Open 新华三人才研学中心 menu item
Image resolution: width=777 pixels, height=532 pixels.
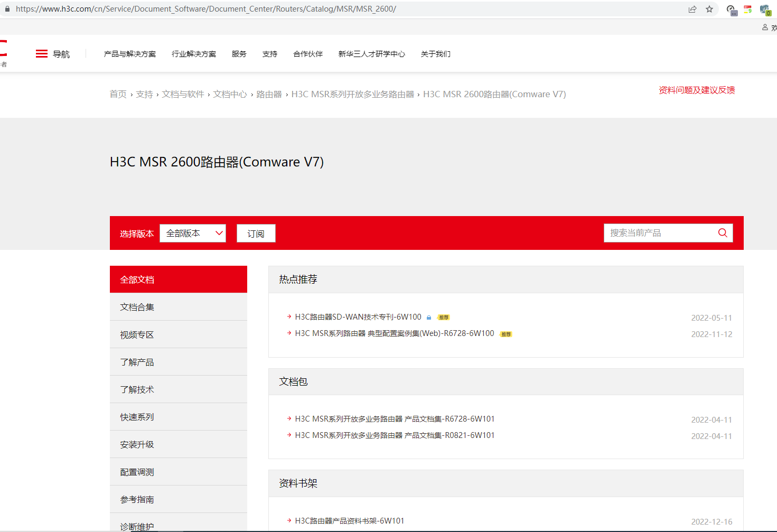coord(372,54)
